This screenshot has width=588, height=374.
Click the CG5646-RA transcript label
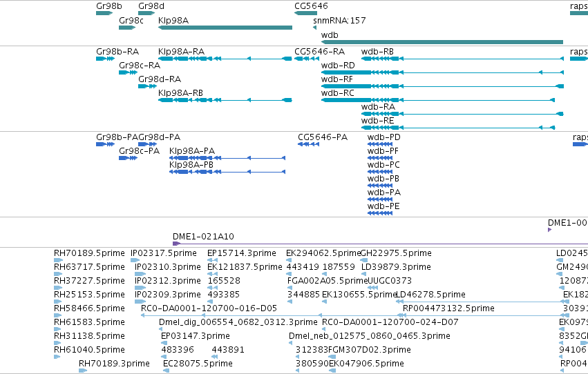click(319, 51)
